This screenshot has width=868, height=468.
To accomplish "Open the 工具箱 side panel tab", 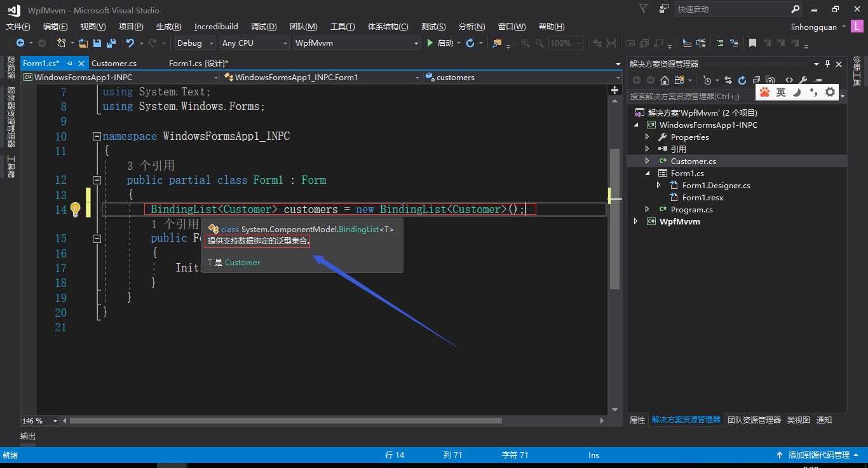I will [x=11, y=167].
